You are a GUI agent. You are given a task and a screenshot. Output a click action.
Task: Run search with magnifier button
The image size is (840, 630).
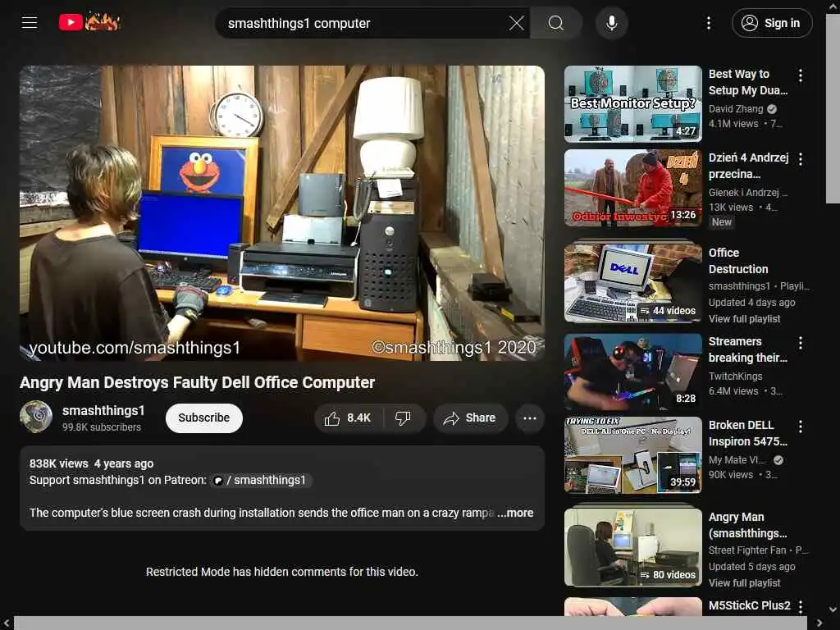(555, 23)
